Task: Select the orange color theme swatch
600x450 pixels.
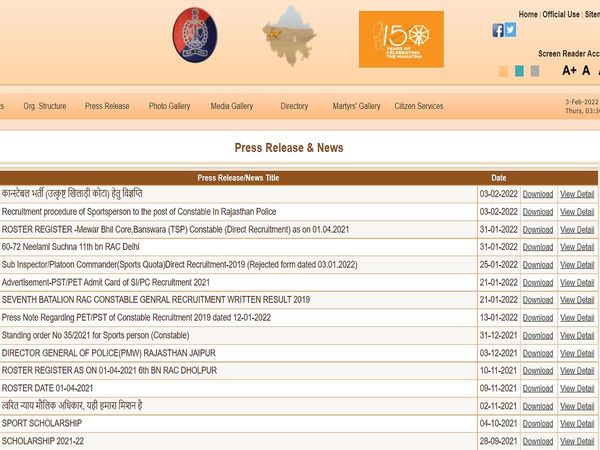Action: coord(504,71)
